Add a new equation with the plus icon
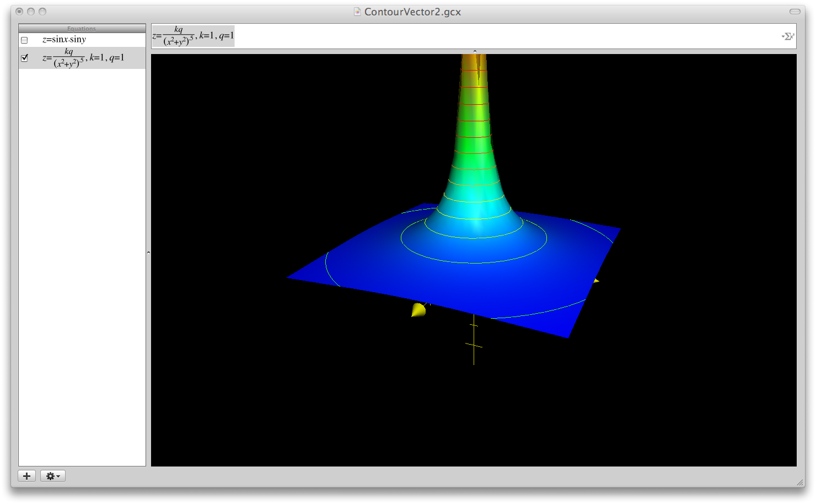Image resolution: width=816 pixels, height=504 pixels. pos(26,475)
